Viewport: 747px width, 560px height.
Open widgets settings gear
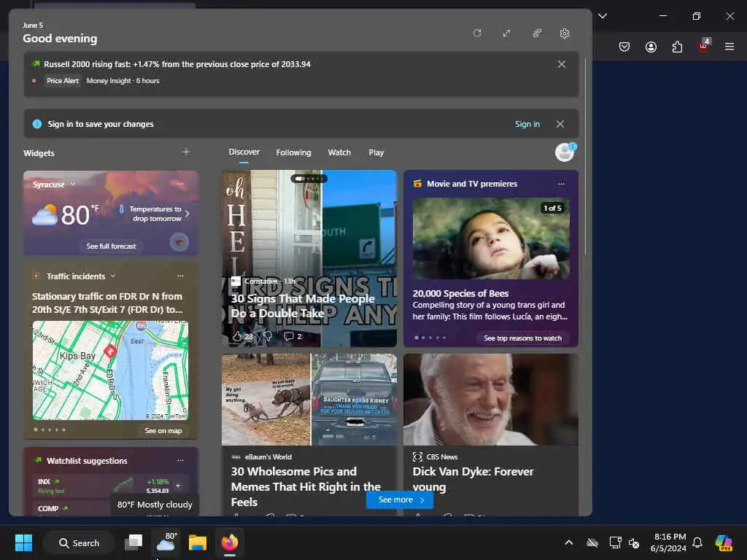pos(565,34)
